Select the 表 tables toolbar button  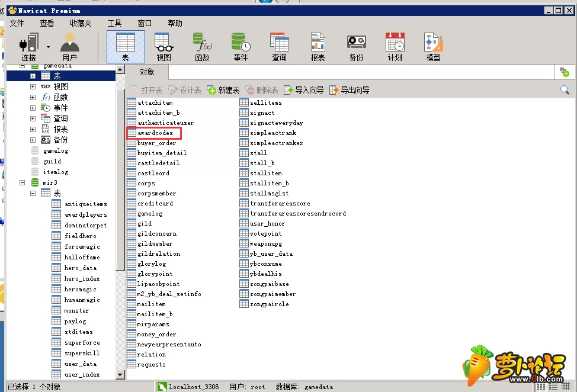(x=126, y=47)
